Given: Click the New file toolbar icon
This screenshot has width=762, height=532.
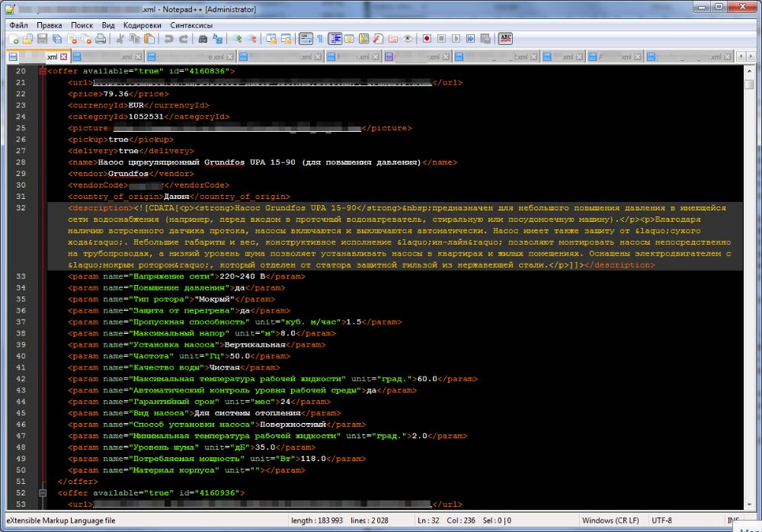Looking at the screenshot, I should pyautogui.click(x=13, y=38).
